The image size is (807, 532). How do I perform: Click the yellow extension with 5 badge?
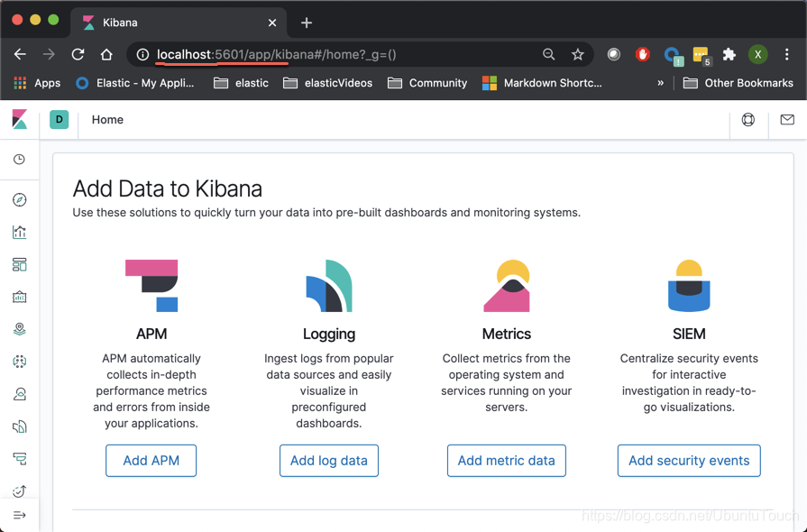702,56
